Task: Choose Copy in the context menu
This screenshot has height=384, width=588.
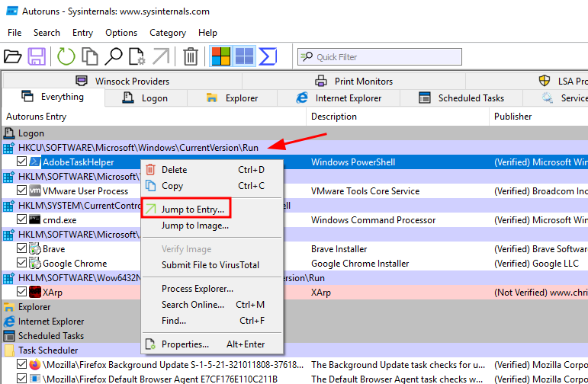Action: click(x=212, y=186)
